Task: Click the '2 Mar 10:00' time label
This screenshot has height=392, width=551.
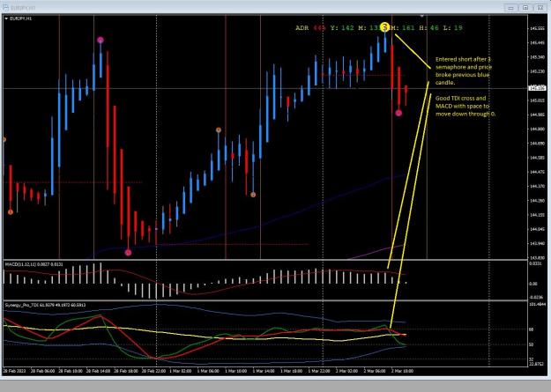Action: 402,371
